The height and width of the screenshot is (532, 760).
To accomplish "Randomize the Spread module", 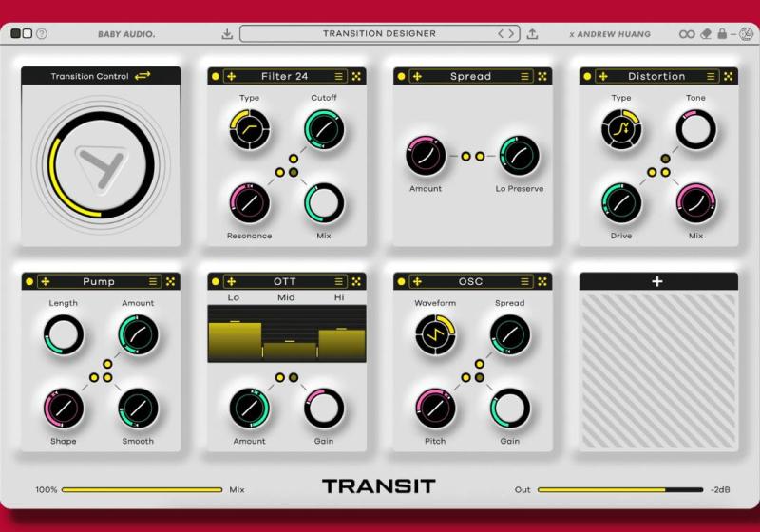I will [542, 77].
